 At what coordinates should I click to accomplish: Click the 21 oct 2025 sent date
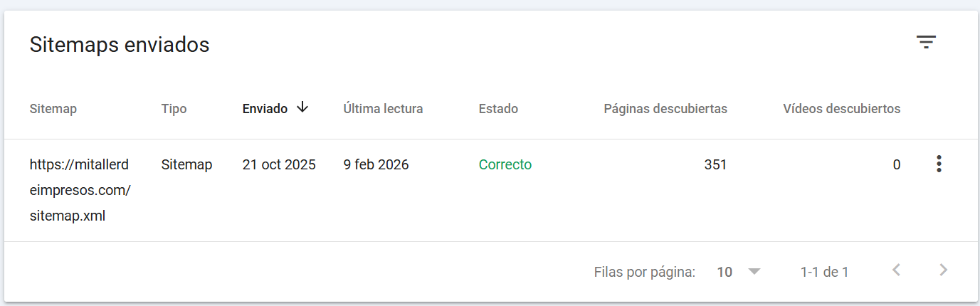(x=279, y=165)
